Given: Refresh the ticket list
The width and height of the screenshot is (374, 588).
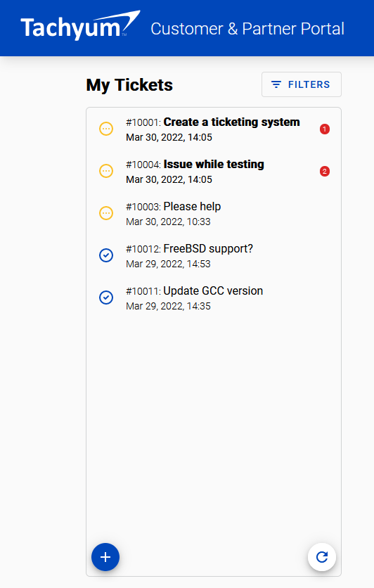Looking at the screenshot, I should (322, 557).
